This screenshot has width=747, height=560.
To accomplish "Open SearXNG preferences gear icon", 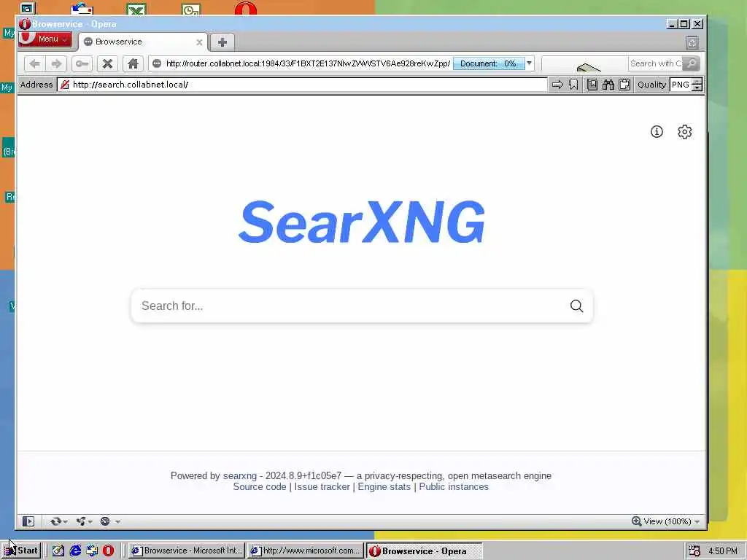I will tap(684, 132).
